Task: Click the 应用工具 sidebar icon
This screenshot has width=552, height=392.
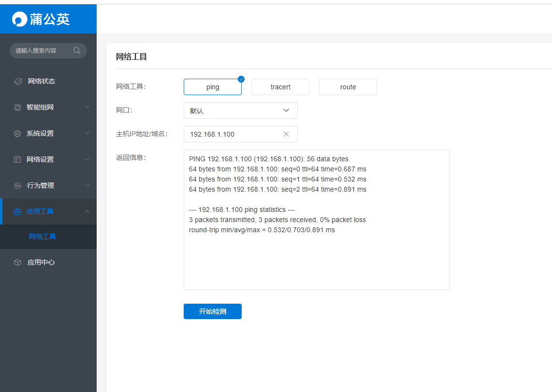Action: 17,211
